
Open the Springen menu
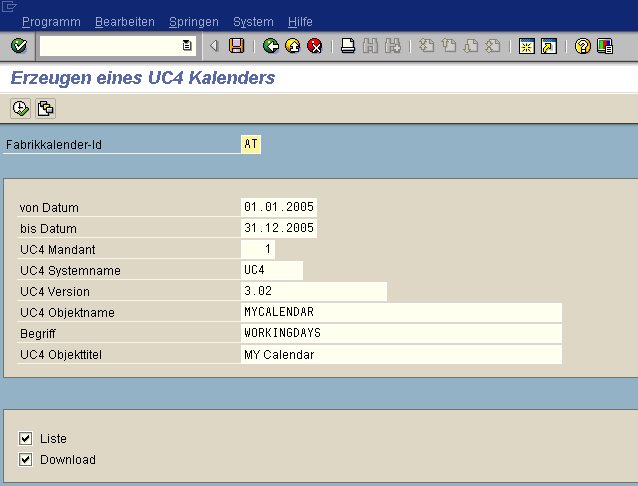(194, 22)
